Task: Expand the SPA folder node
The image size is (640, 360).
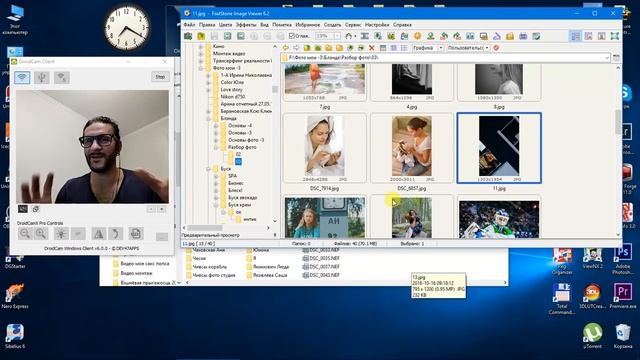Action: click(216, 176)
